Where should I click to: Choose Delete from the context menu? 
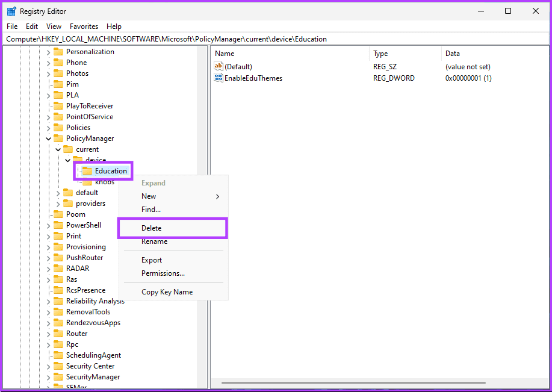(x=173, y=228)
